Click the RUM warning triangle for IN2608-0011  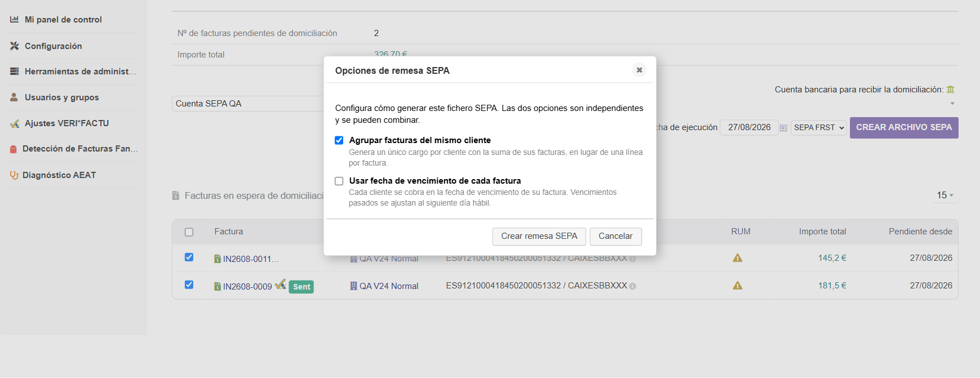pyautogui.click(x=737, y=258)
